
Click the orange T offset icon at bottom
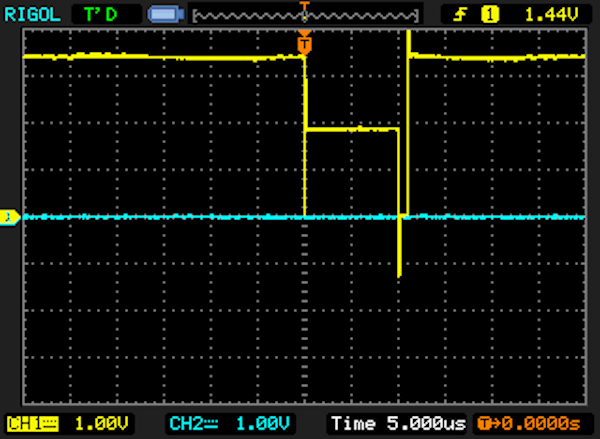click(483, 423)
